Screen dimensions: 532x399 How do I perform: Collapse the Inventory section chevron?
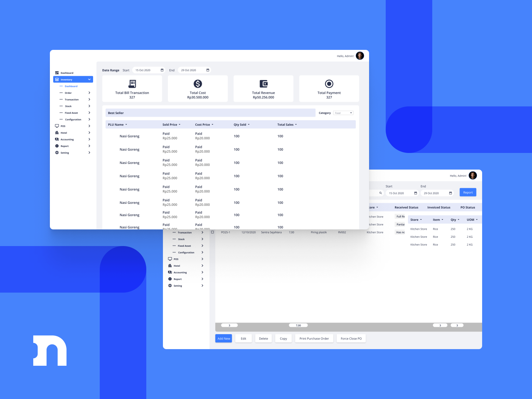coord(89,79)
